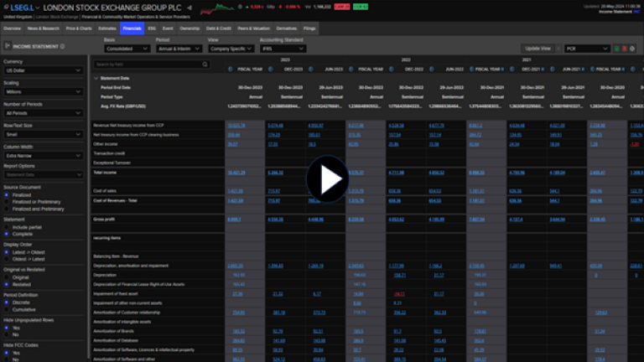Click the green Excel export icon
This screenshot has height=362, width=644.
(x=616, y=49)
